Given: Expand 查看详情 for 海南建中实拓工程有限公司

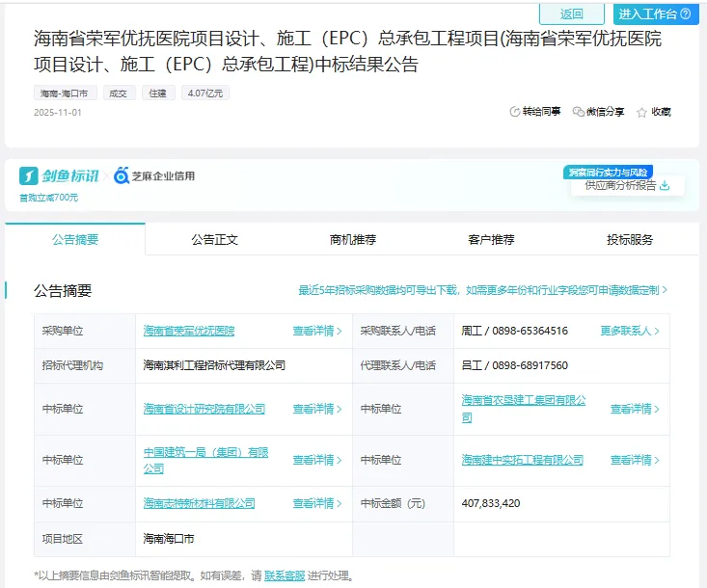Looking at the screenshot, I should [x=635, y=460].
